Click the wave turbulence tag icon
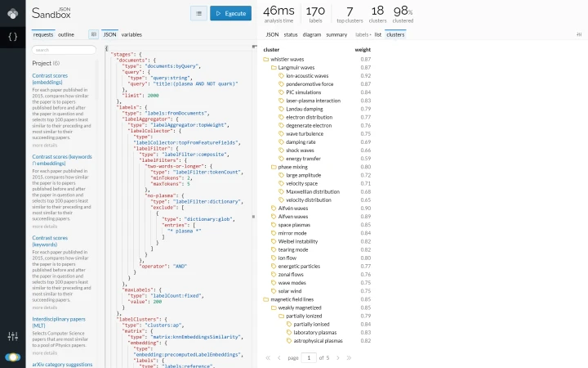The height and width of the screenshot is (368, 588). coord(281,133)
